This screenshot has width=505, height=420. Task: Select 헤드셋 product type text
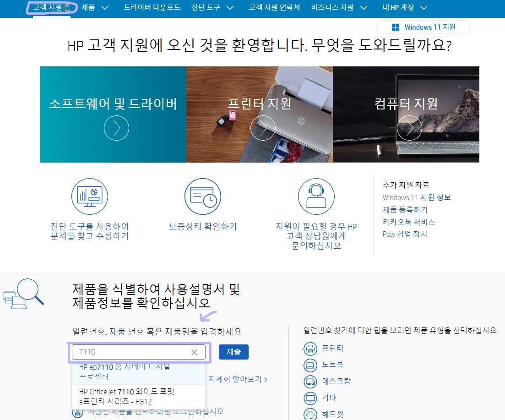click(x=333, y=414)
